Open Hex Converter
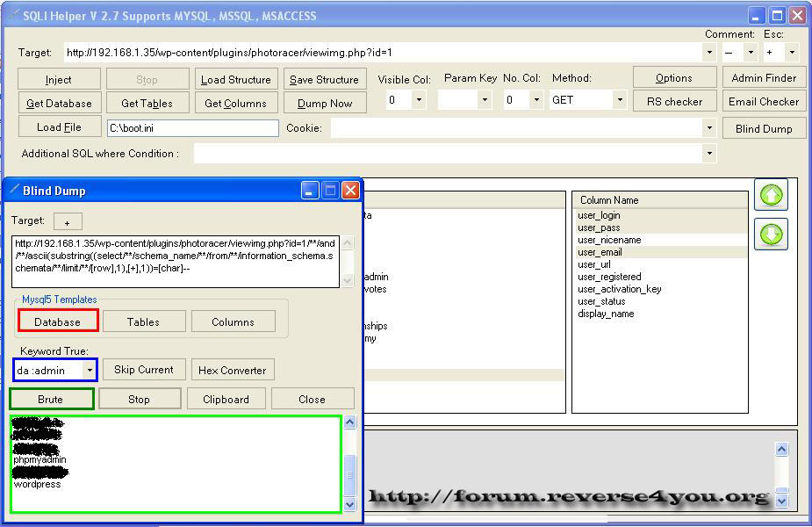 tap(233, 370)
